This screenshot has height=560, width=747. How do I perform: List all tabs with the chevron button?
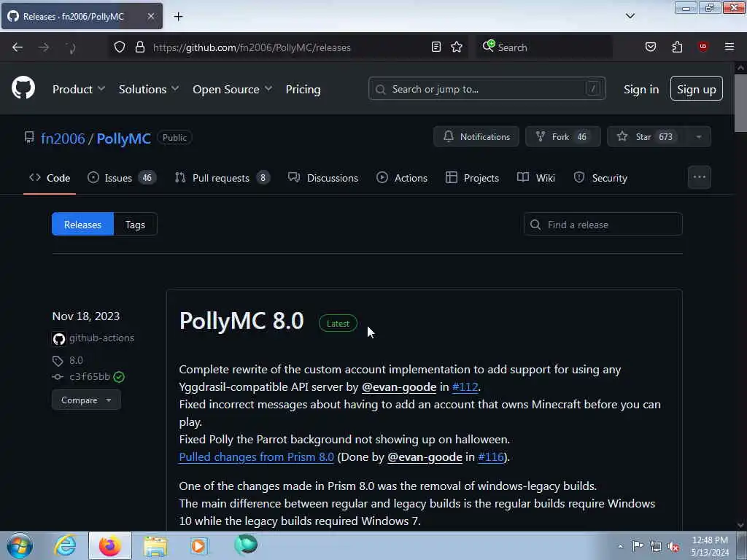tap(630, 16)
